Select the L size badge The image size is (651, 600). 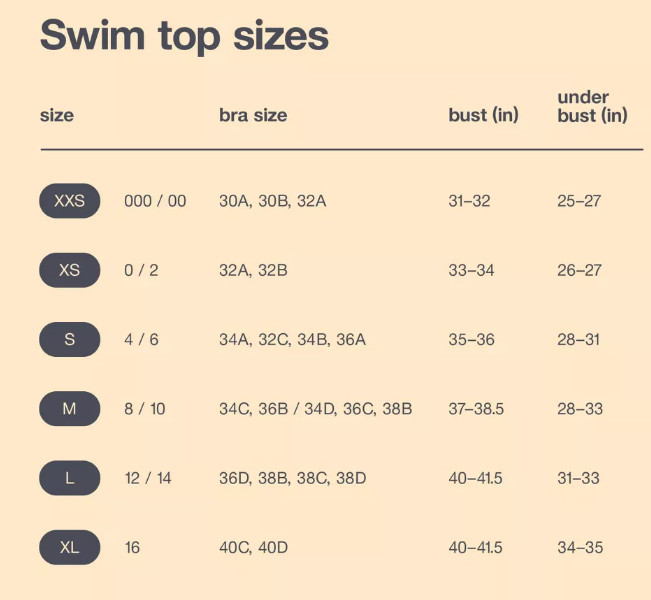pos(70,478)
